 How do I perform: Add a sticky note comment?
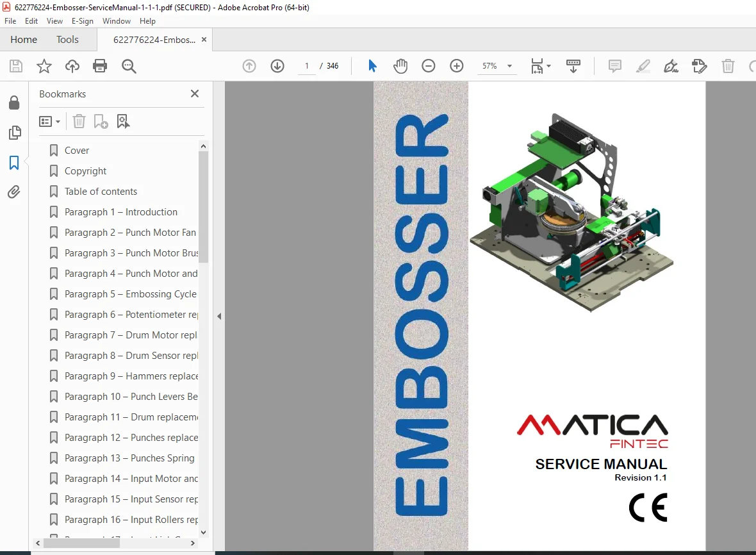(615, 66)
